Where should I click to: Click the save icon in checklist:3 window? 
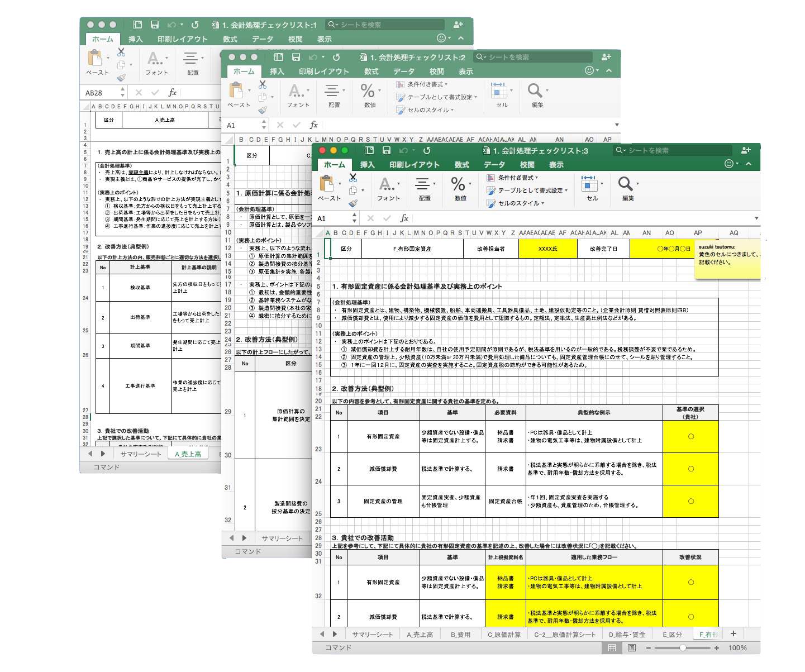(386, 150)
